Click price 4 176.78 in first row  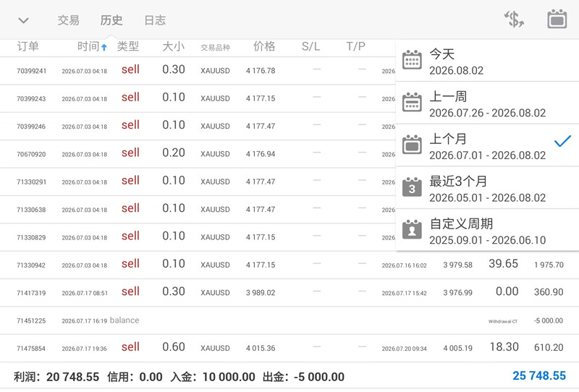point(261,70)
